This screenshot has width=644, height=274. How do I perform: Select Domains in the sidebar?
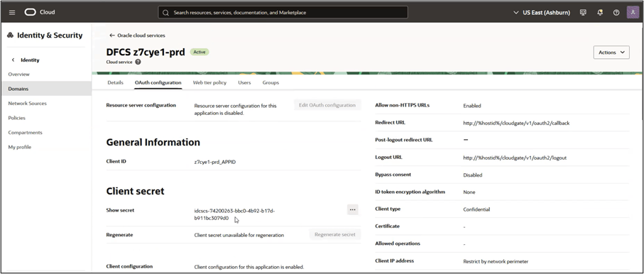(x=45, y=89)
